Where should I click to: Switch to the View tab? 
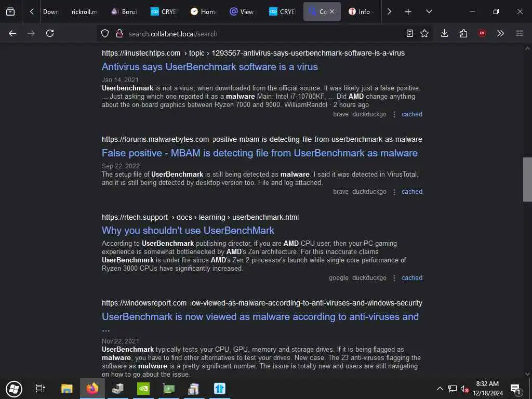[243, 11]
